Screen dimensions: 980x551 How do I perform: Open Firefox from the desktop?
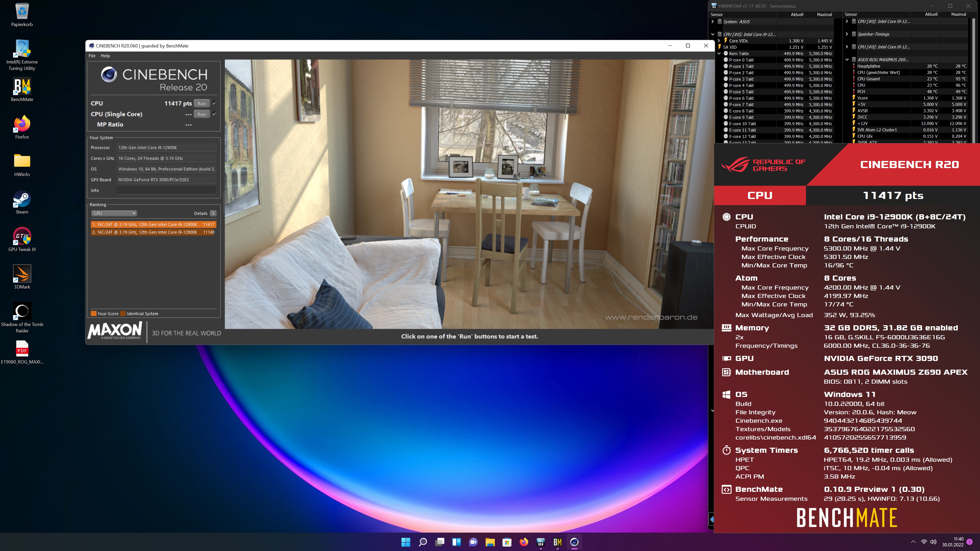pyautogui.click(x=22, y=127)
